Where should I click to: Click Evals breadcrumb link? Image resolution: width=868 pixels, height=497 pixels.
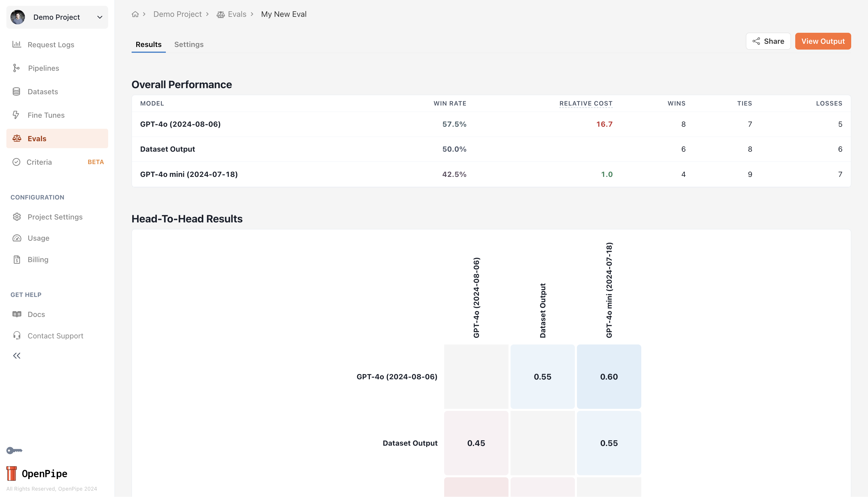coord(237,14)
